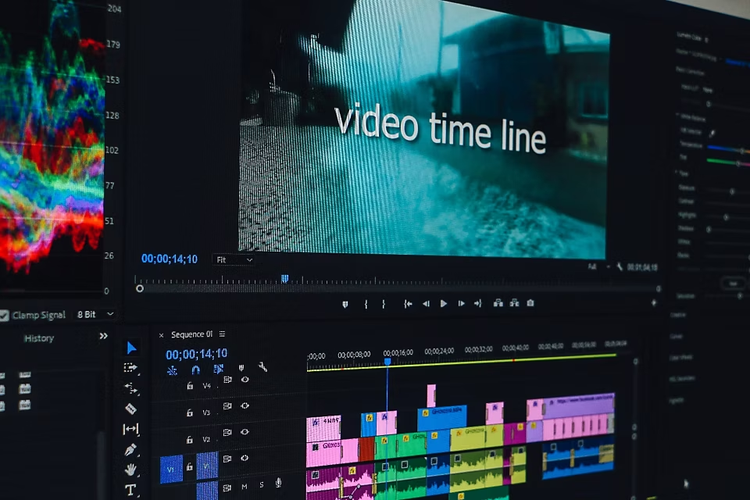Image resolution: width=750 pixels, height=500 pixels.
Task: Click the timeline playhead on the ruler
Action: coord(387,361)
